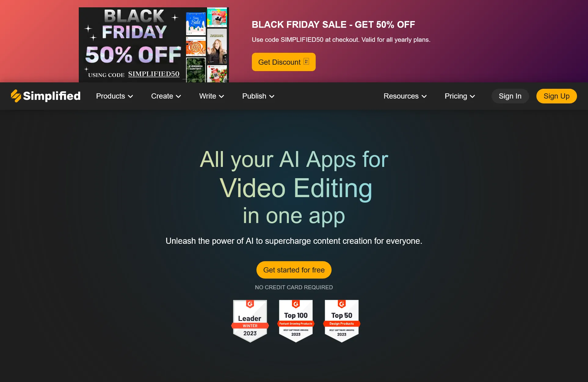Click the Sign In menu item
Screen dimensions: 588x382
tap(510, 96)
